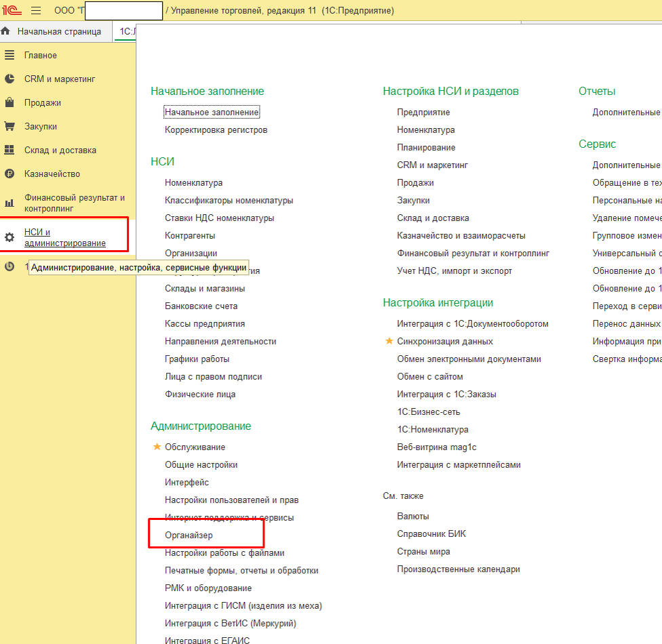This screenshot has height=644, width=662.
Task: Open Планирование settings
Action: click(426, 148)
